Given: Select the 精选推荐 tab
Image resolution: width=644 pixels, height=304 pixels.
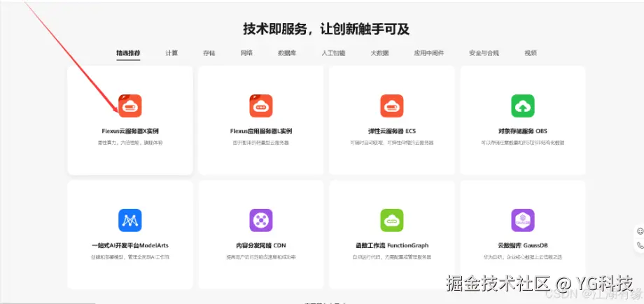Looking at the screenshot, I should coord(128,53).
